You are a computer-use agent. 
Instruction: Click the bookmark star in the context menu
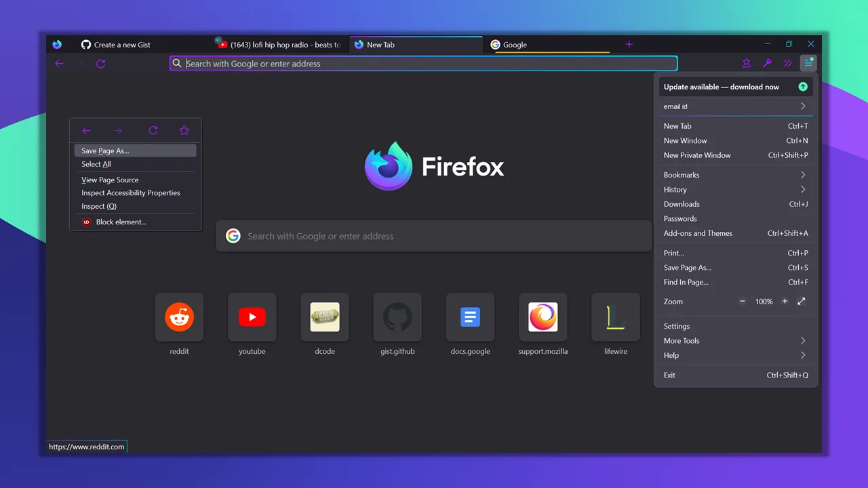coord(184,130)
